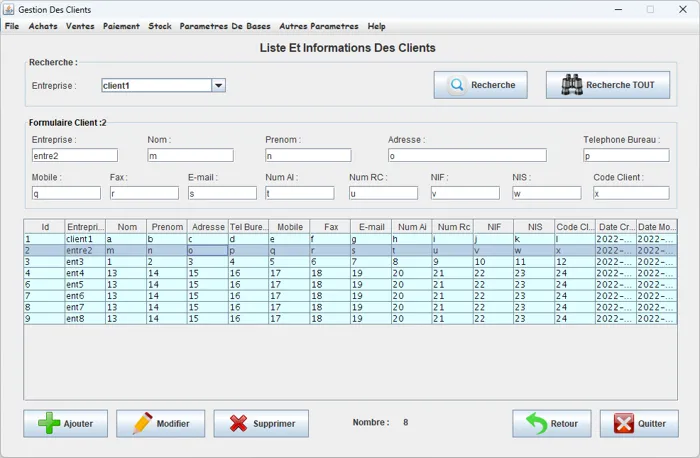
Task: Select the client1 row in the table
Action: point(85,240)
